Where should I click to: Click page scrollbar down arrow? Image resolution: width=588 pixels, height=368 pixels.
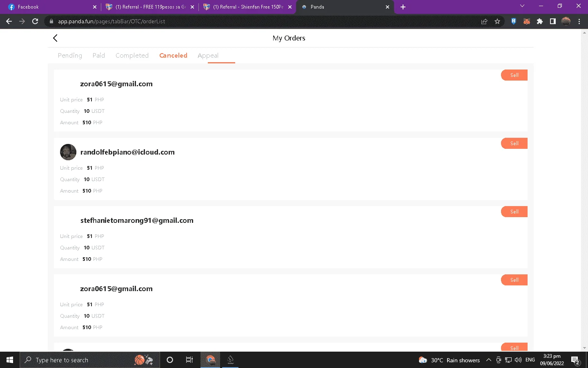584,348
